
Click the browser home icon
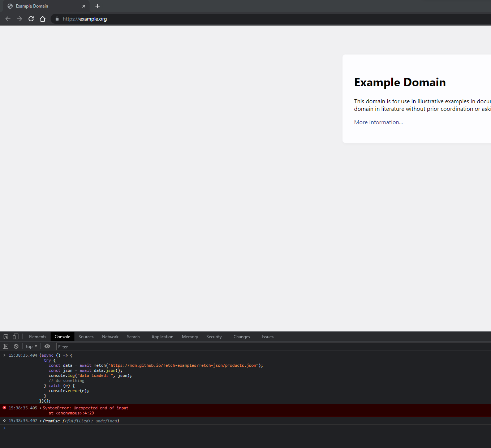pyautogui.click(x=42, y=19)
